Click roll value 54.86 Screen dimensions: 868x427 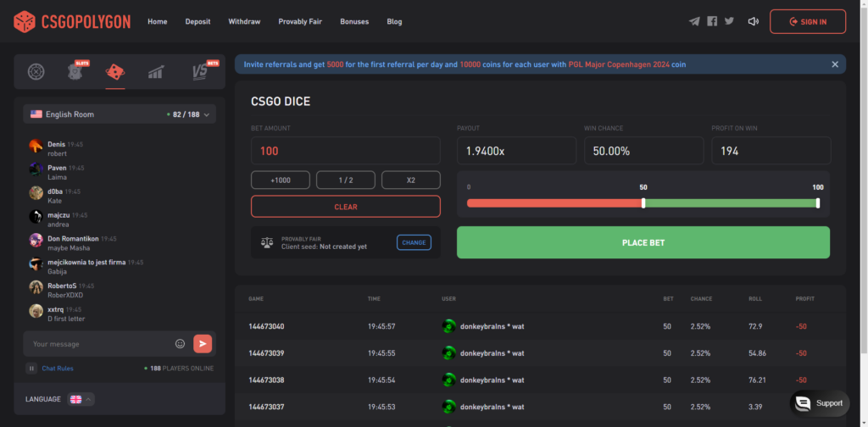click(757, 353)
